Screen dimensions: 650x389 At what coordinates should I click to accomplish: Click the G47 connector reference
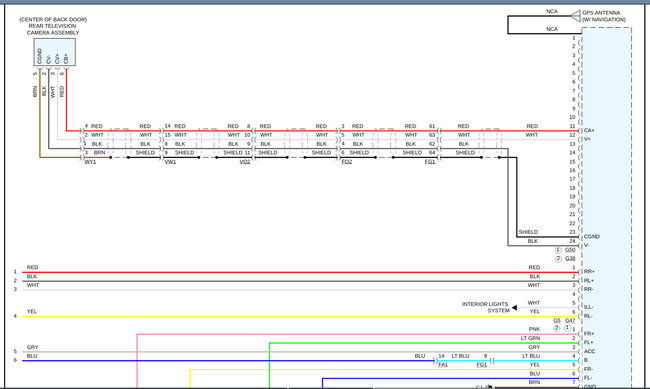570,321
